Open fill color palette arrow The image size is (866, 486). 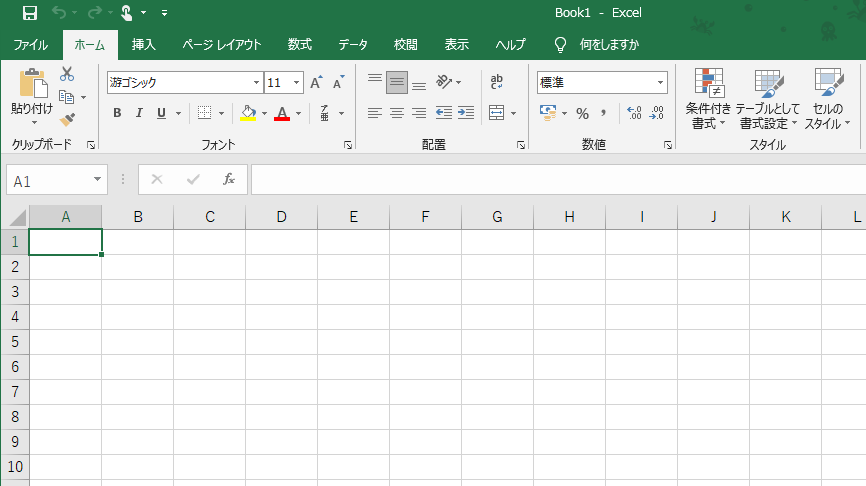(265, 114)
